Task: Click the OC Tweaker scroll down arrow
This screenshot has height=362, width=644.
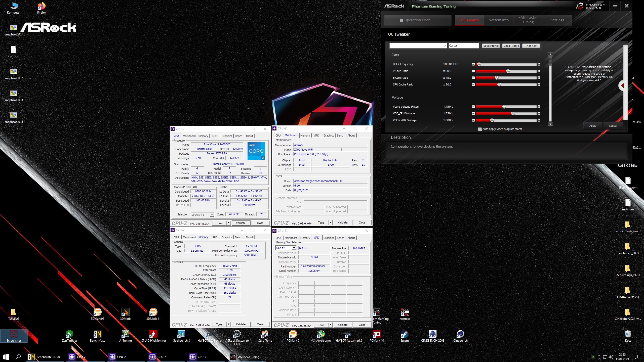Action: point(550,124)
